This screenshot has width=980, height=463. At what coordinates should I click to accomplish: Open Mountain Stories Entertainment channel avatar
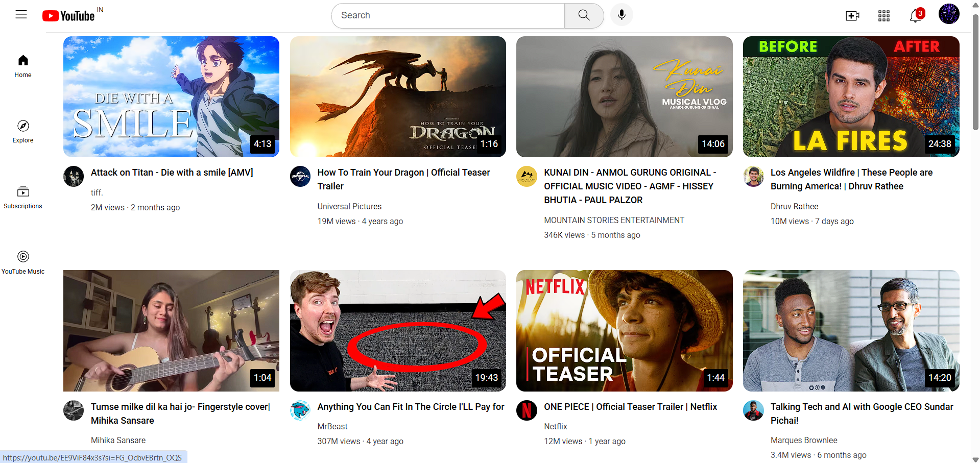[x=527, y=176]
